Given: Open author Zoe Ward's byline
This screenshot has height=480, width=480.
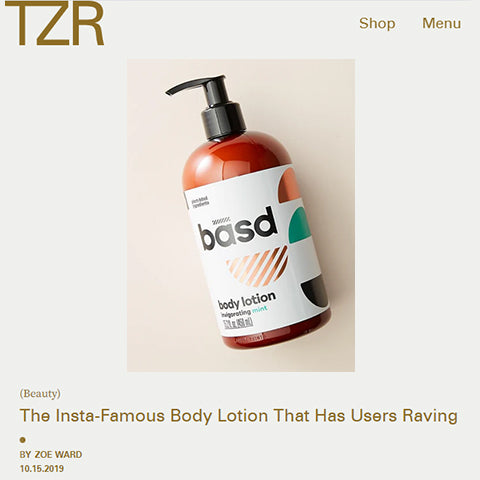Looking at the screenshot, I should pos(51,455).
